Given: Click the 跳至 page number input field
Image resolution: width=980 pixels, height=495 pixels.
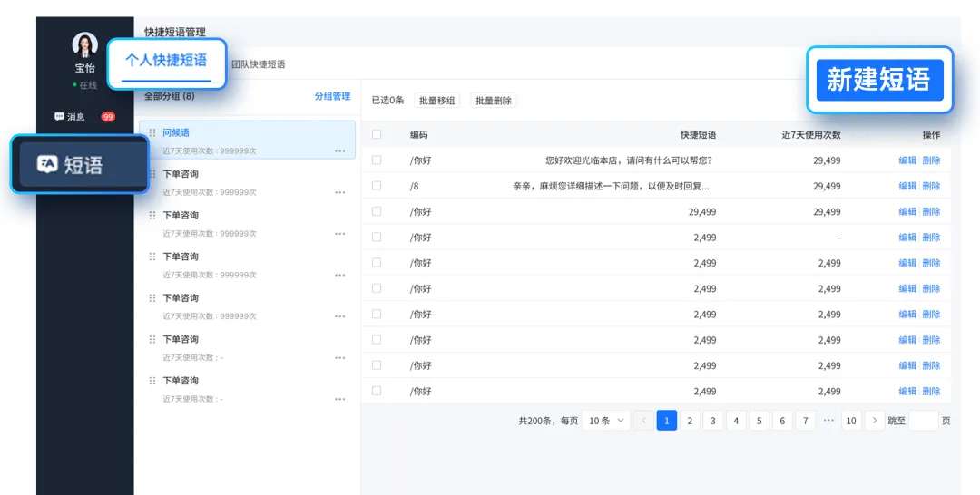Looking at the screenshot, I should point(923,421).
